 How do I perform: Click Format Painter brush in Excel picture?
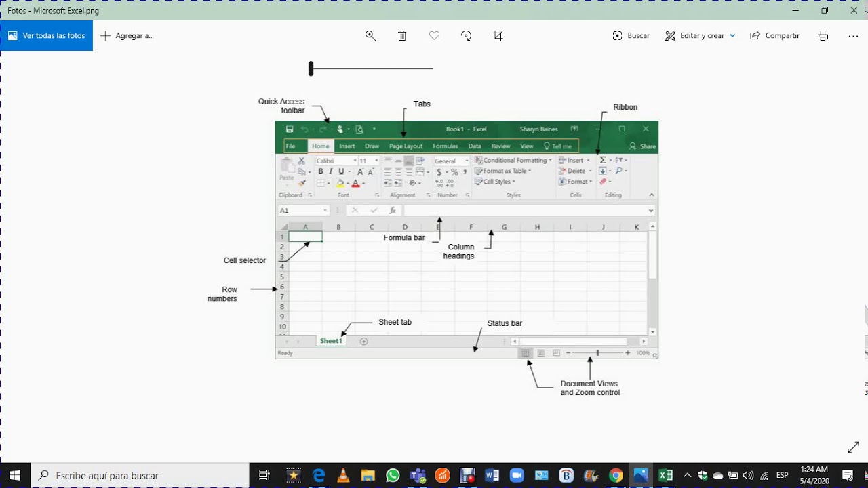[x=302, y=183]
